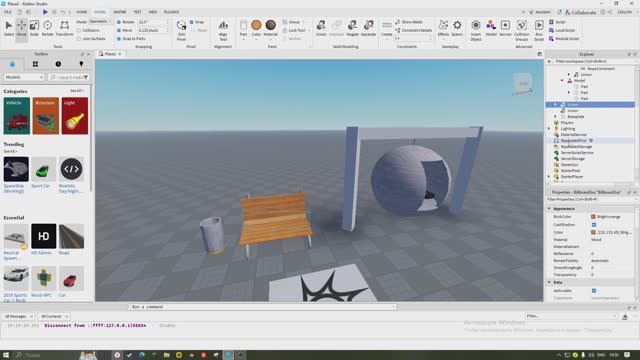This screenshot has height=360, width=640.
Task: Open Collision Groups editor
Action: pyautogui.click(x=522, y=30)
